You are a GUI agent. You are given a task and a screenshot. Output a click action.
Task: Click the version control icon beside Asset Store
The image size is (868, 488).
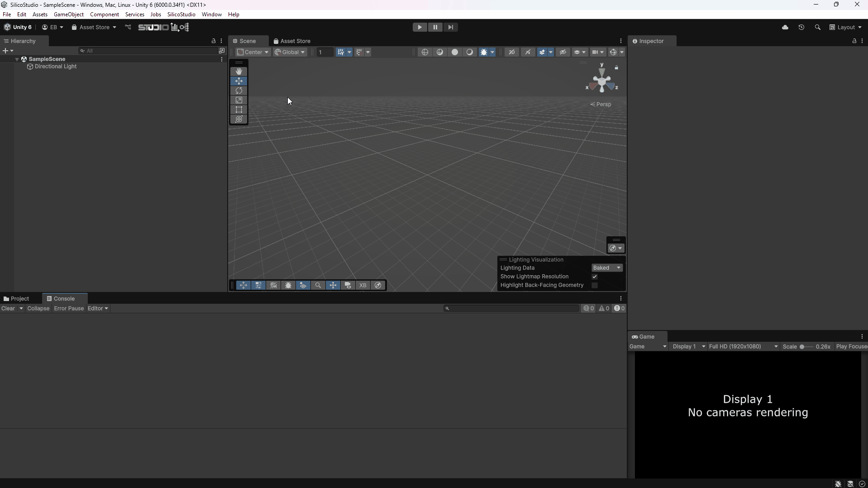(x=128, y=27)
